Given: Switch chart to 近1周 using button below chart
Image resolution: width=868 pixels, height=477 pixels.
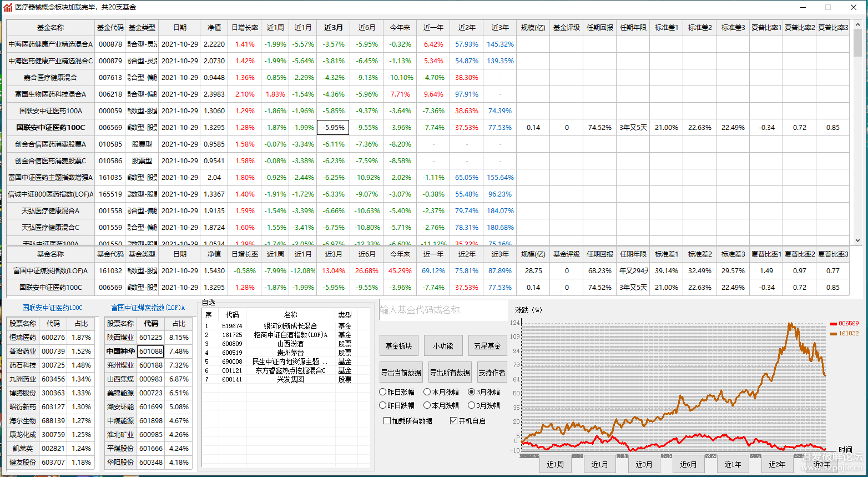Looking at the screenshot, I should coord(555,464).
